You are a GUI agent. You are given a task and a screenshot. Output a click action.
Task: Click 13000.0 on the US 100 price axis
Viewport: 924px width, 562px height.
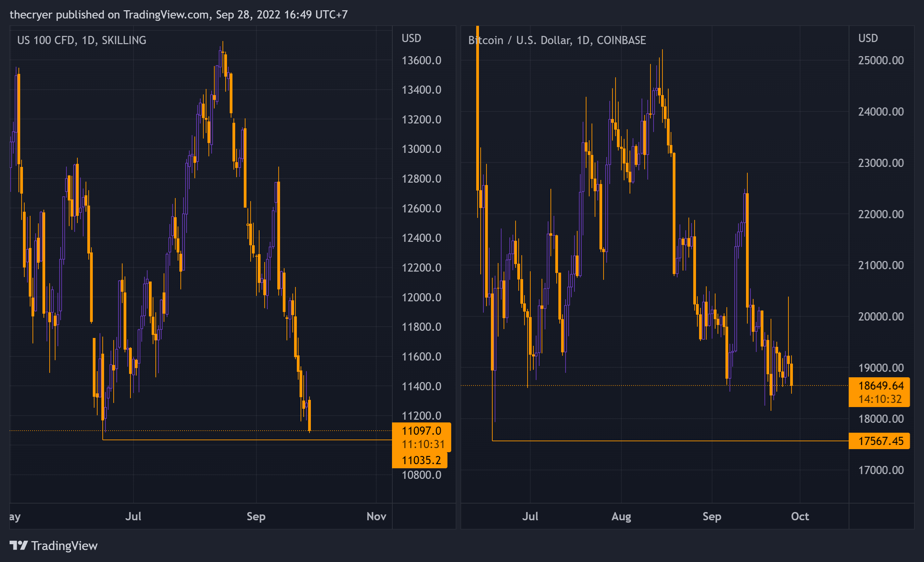(x=421, y=149)
